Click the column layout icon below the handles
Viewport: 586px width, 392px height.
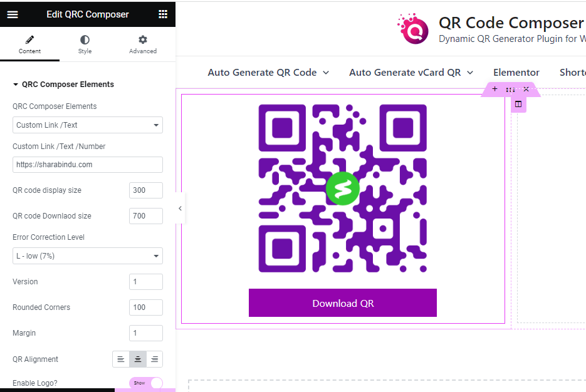pyautogui.click(x=518, y=104)
